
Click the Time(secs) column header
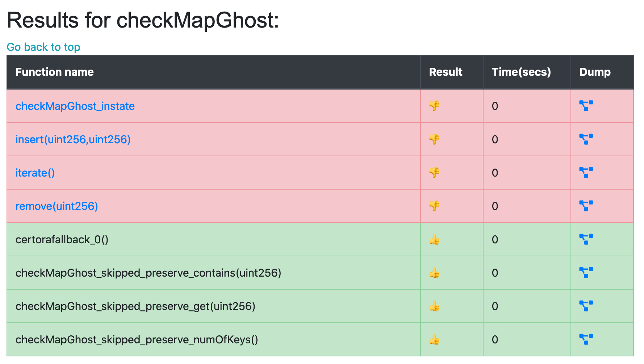tap(521, 72)
